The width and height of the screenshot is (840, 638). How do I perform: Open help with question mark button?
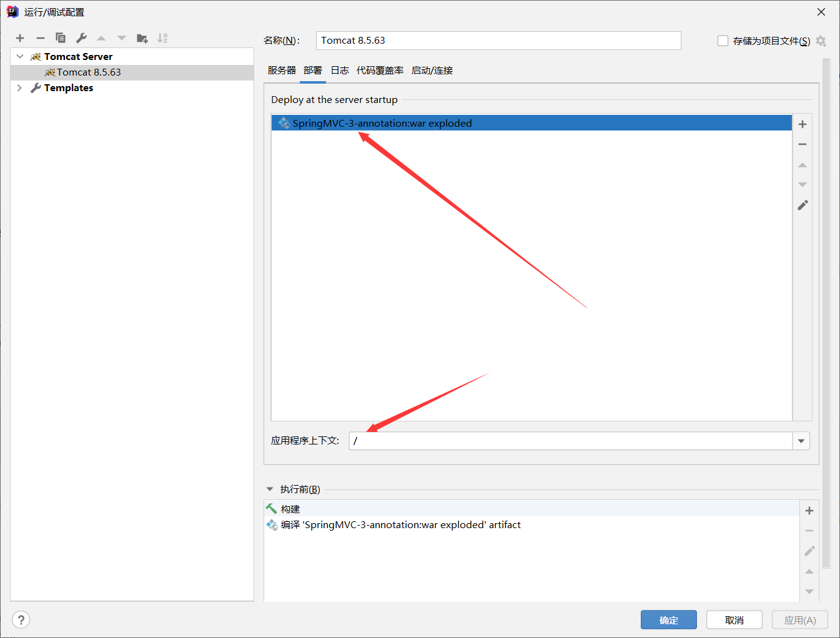click(x=21, y=620)
